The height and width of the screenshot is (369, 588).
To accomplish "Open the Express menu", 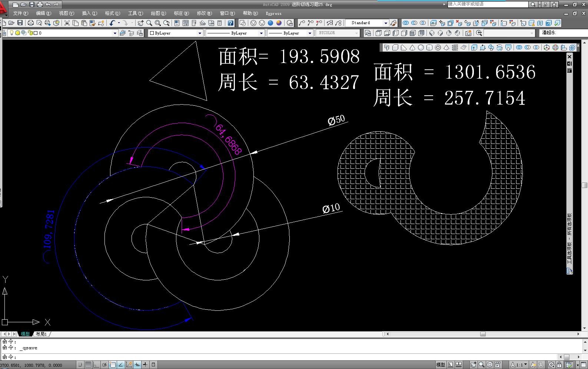I will [273, 13].
